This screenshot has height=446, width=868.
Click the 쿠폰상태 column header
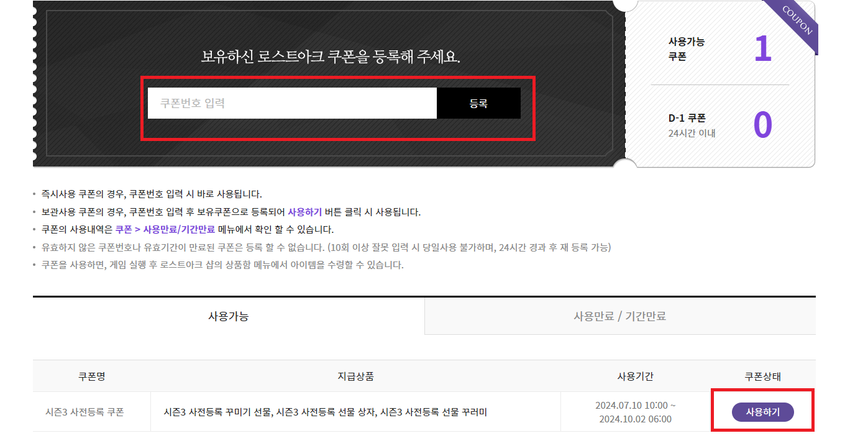[x=762, y=376]
